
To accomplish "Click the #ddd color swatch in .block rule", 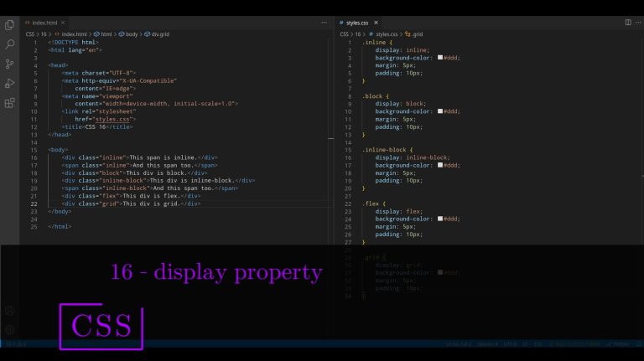I will (440, 111).
